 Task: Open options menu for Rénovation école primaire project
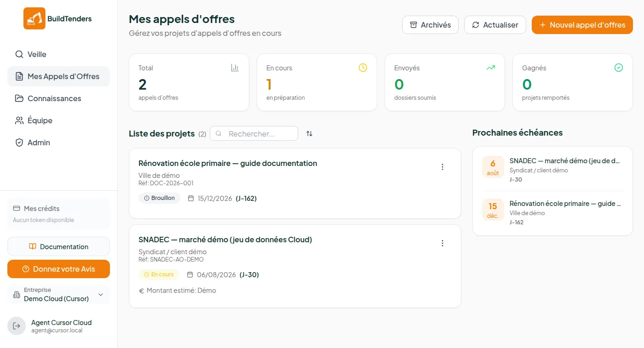pyautogui.click(x=443, y=167)
